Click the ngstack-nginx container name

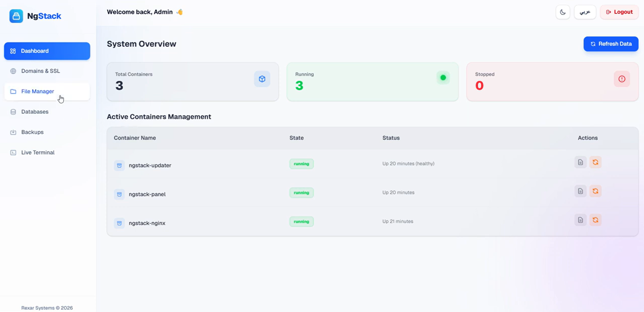pos(147,223)
